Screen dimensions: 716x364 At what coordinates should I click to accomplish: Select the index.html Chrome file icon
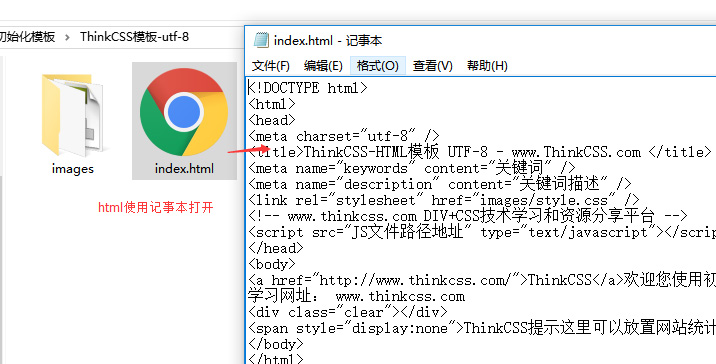(184, 112)
